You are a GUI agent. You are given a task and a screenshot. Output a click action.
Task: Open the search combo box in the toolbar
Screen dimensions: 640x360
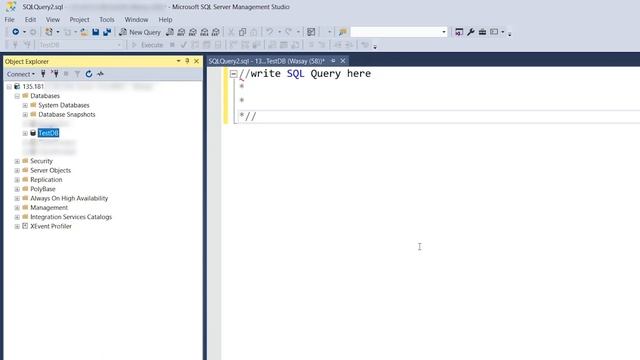[399, 32]
